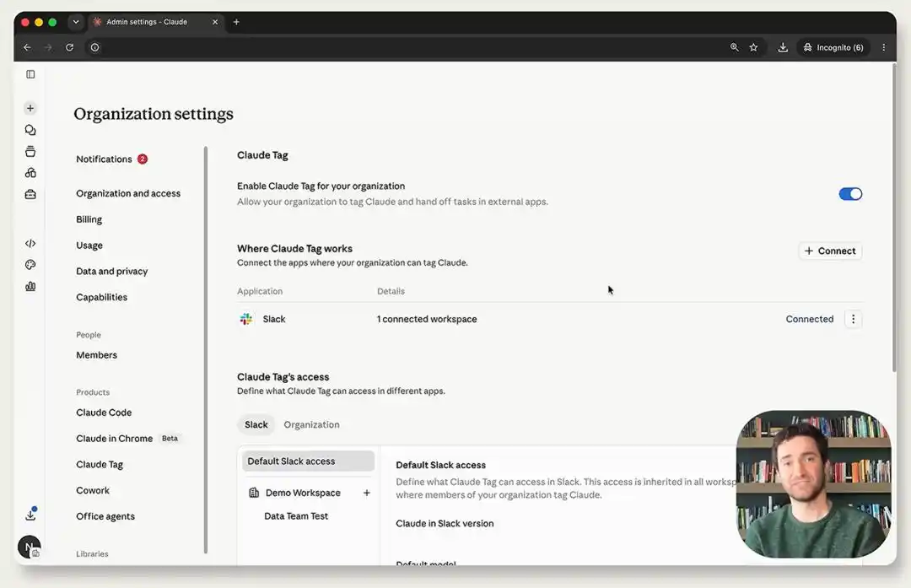Select the Slack access tab
This screenshot has width=911, height=588.
point(256,424)
